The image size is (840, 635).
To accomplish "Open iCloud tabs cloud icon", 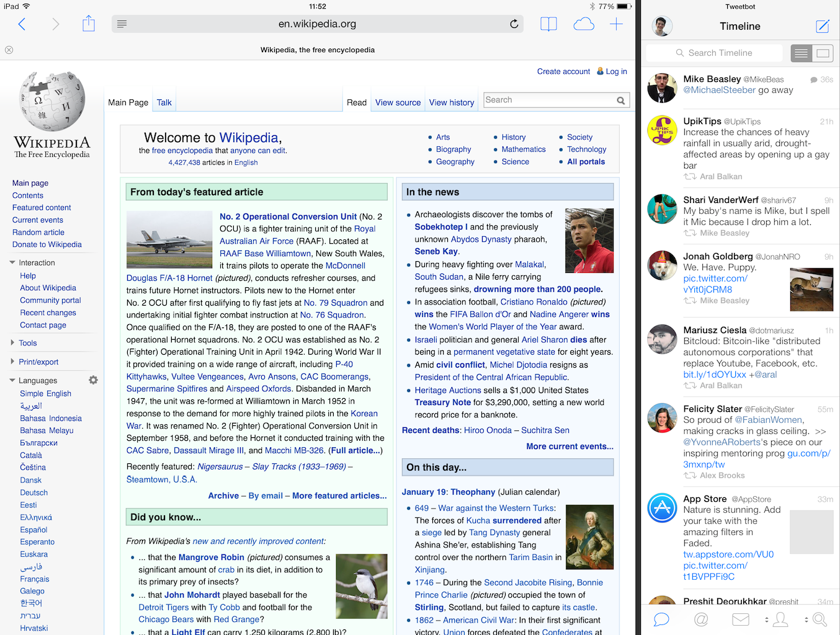I will tap(584, 24).
